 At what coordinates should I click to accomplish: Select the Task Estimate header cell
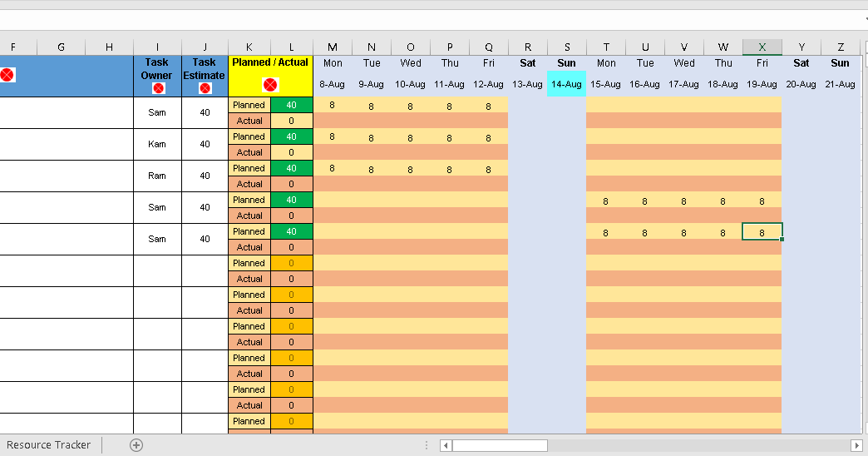205,76
